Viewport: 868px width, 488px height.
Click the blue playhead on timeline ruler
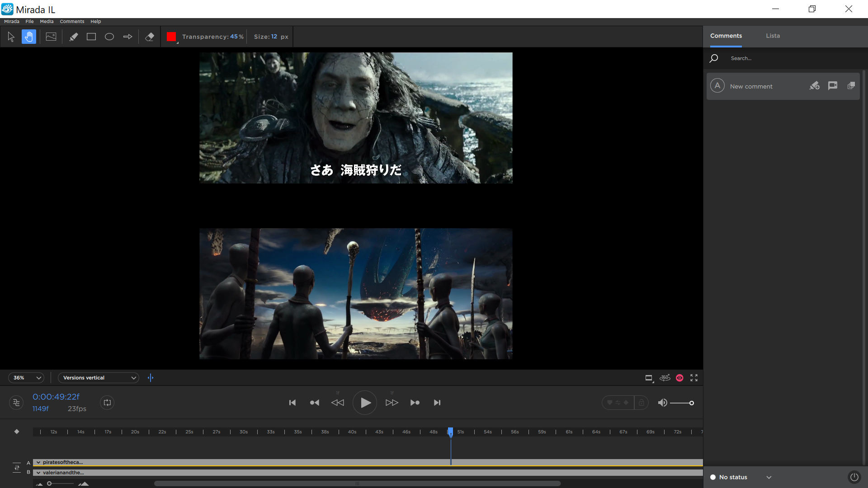(450, 432)
